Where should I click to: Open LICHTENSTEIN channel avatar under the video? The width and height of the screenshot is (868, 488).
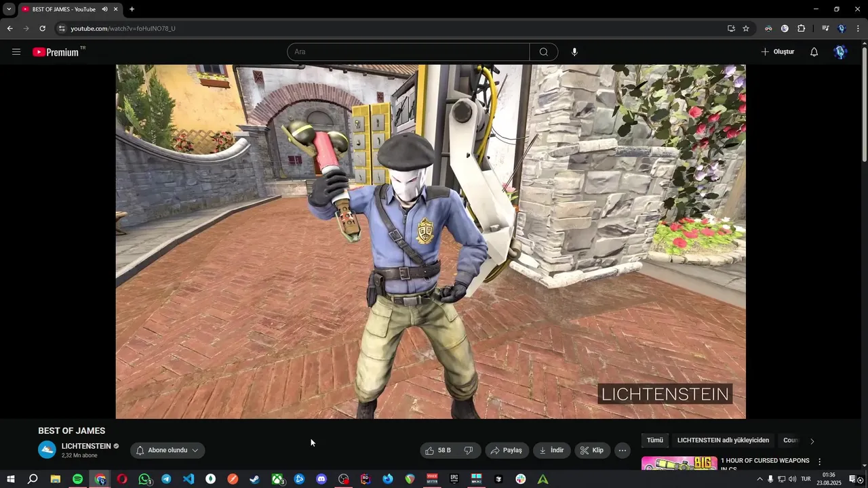[x=47, y=450]
